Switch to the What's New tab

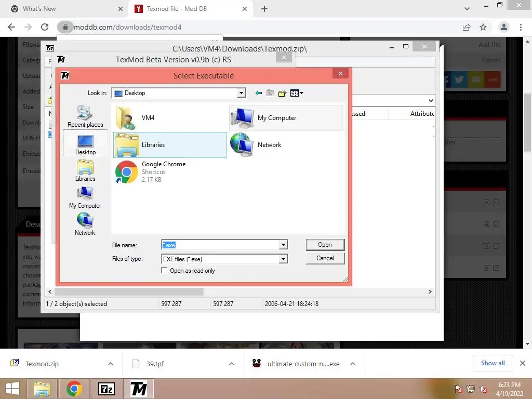(64, 9)
